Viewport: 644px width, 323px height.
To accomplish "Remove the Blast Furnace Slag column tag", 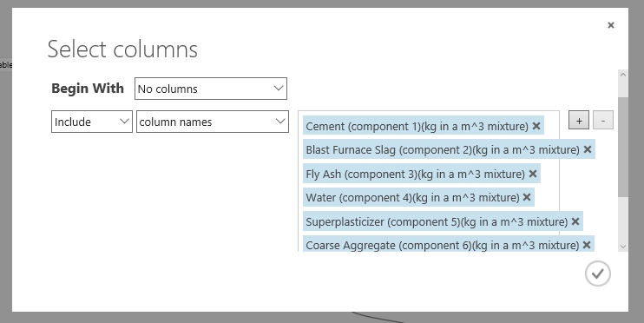I will (x=588, y=149).
